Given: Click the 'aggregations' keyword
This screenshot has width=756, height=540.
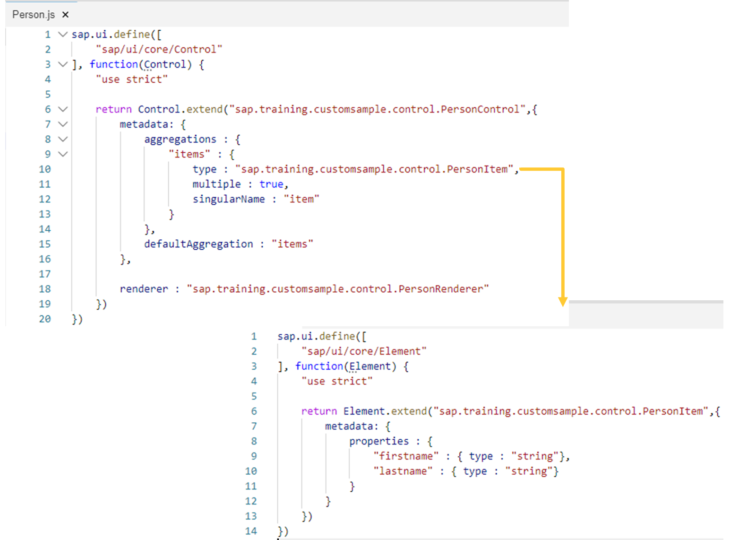Looking at the screenshot, I should pyautogui.click(x=180, y=139).
